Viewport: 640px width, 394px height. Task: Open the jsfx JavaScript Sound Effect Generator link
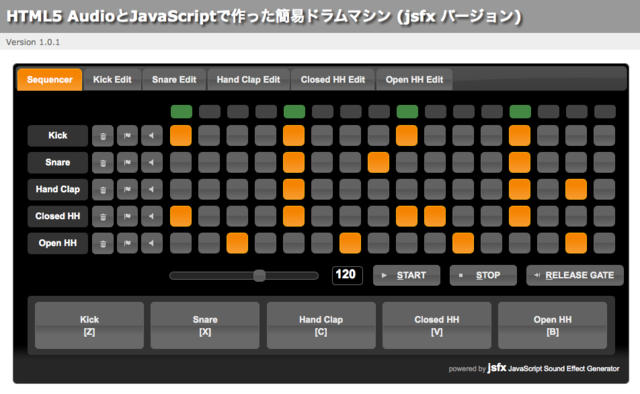553,368
